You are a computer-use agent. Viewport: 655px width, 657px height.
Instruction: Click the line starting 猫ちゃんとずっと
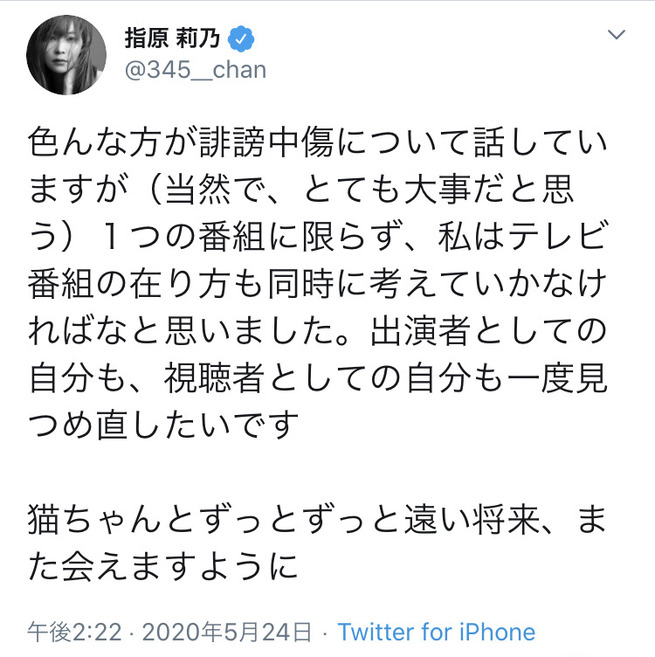[318, 519]
